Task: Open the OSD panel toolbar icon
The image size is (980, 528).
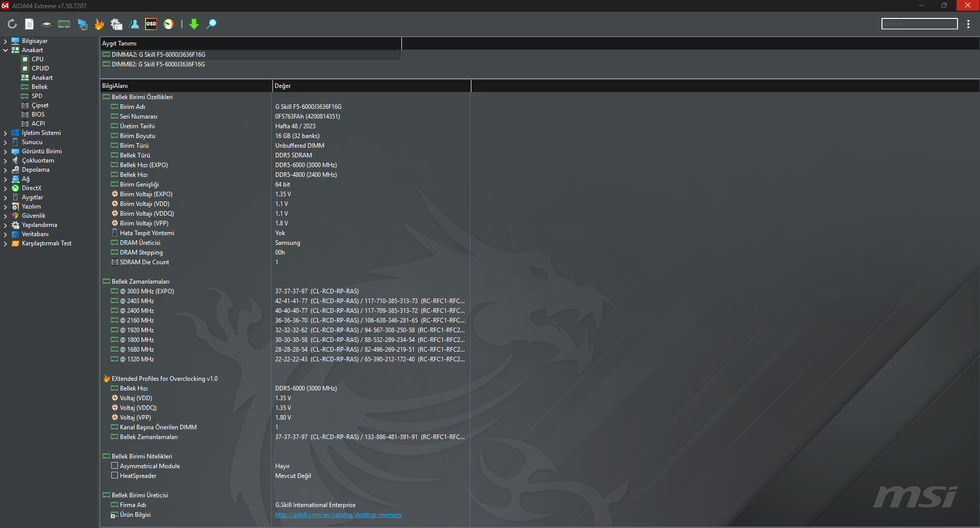Action: (151, 24)
